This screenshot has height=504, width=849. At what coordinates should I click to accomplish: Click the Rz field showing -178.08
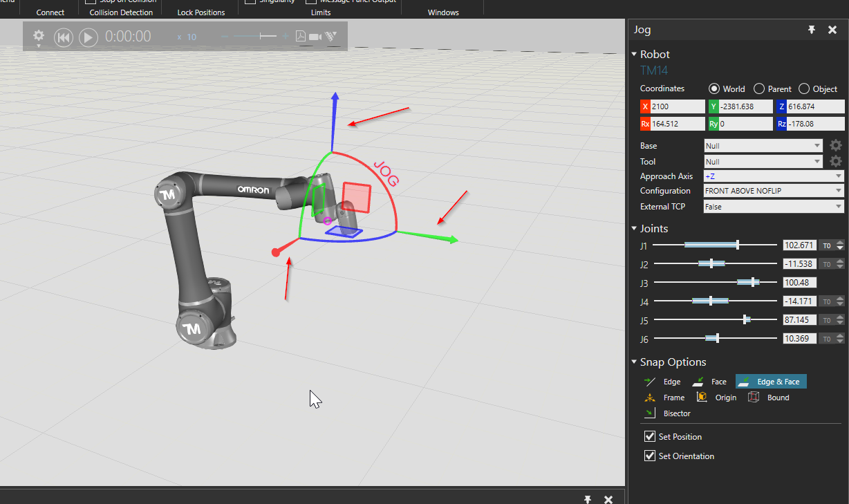click(x=816, y=124)
